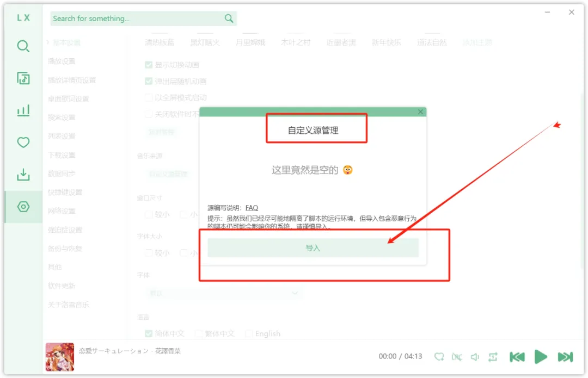Switch the loop play mode icon

(493, 357)
